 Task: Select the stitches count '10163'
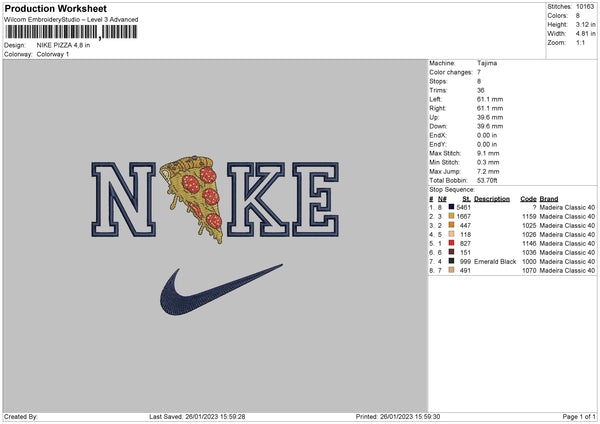click(585, 7)
